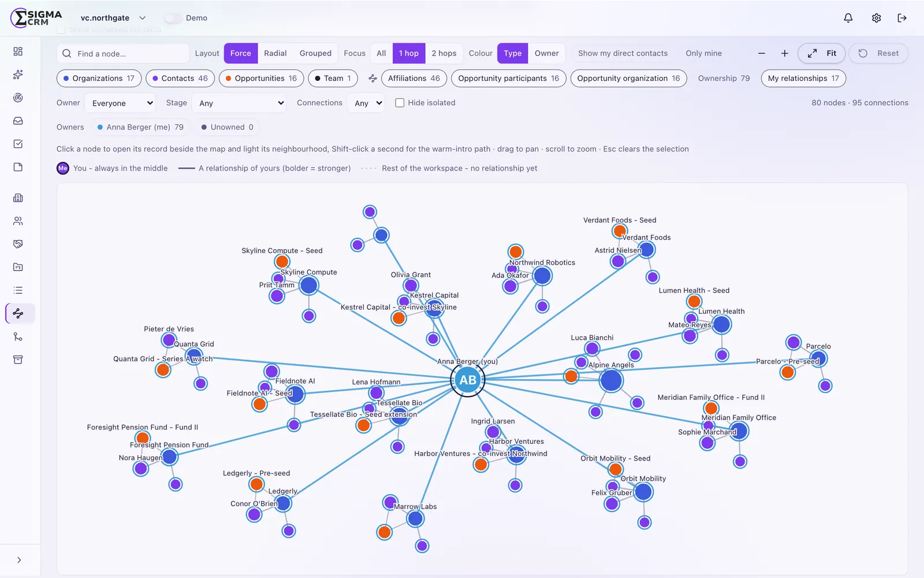
Task: Open the notes document icon in sidebar
Action: pyautogui.click(x=18, y=167)
